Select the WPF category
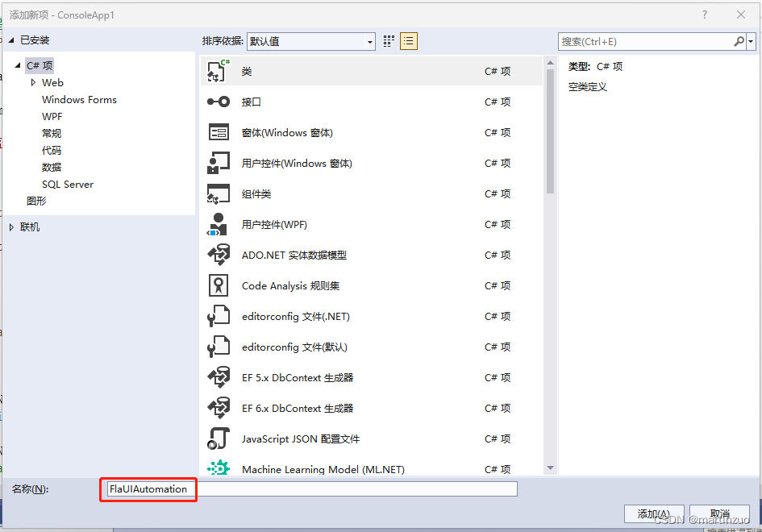Screen dimensions: 762x532 coord(52,117)
